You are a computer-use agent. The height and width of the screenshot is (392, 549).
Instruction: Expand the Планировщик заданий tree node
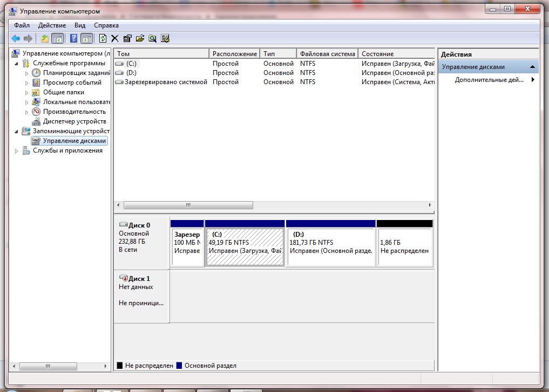[x=26, y=73]
